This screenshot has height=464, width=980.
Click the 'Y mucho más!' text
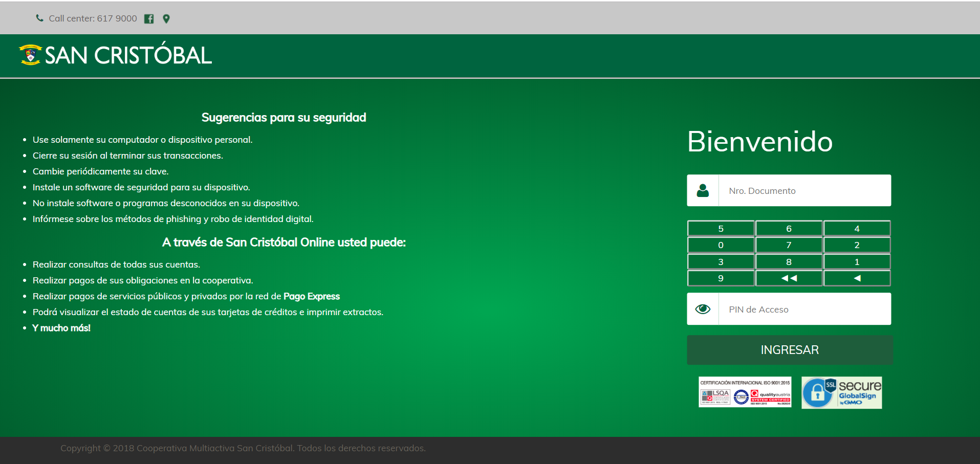click(61, 328)
